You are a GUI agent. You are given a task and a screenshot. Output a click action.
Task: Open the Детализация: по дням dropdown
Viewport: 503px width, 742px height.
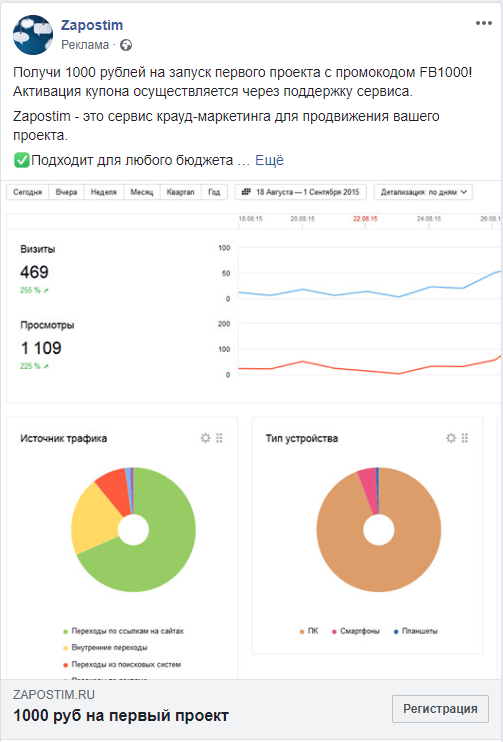(423, 192)
